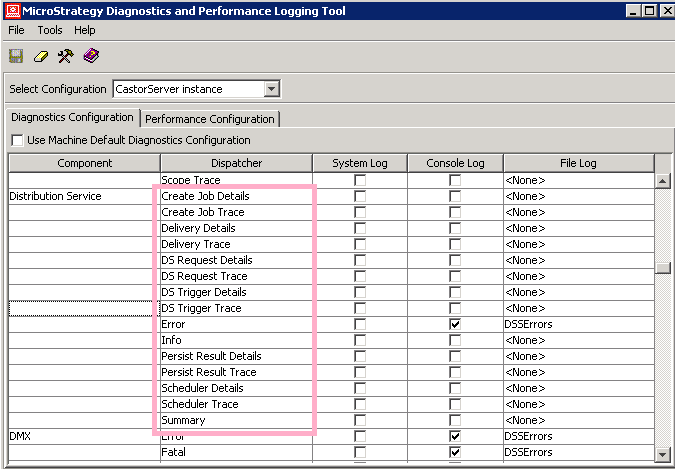Click the File Log column header
Viewport: 675px width, 469px height.
578,163
